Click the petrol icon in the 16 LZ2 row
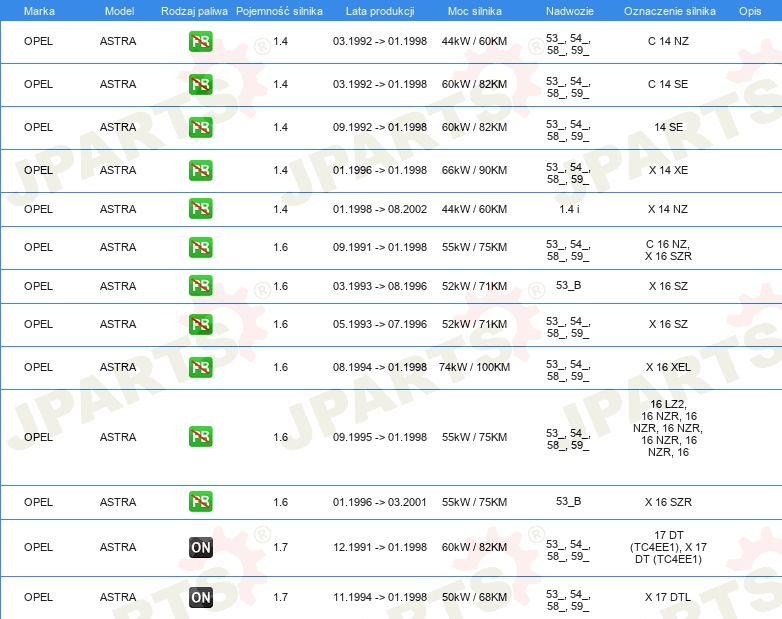Image resolution: width=782 pixels, height=619 pixels. (200, 436)
